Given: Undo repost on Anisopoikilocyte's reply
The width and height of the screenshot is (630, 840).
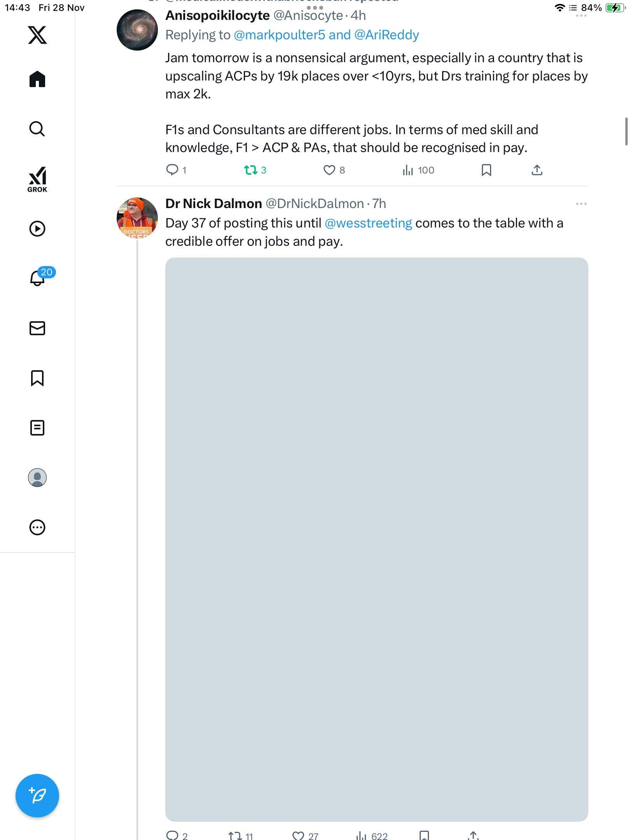Looking at the screenshot, I should [251, 170].
